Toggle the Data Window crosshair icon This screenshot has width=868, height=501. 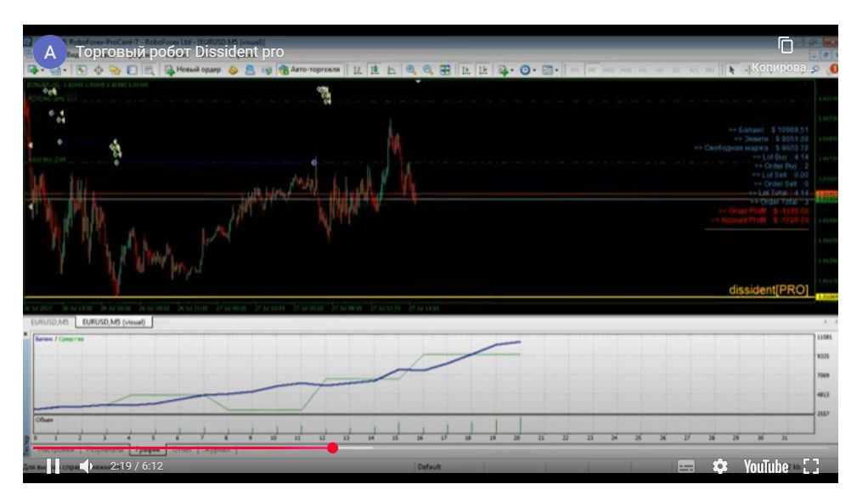tap(99, 70)
